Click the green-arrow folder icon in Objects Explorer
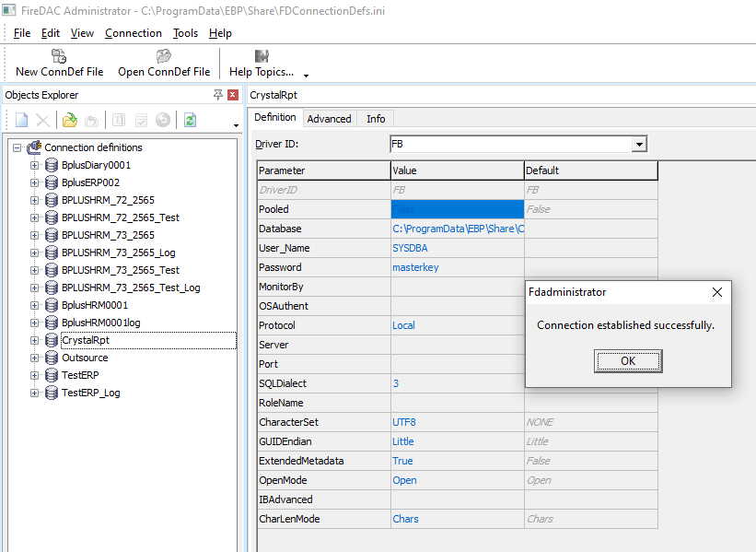The width and height of the screenshot is (756, 552). 69,120
